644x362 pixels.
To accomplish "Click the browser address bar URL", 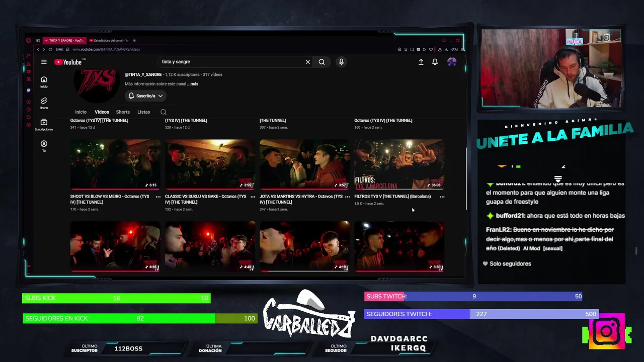I will pos(106,49).
